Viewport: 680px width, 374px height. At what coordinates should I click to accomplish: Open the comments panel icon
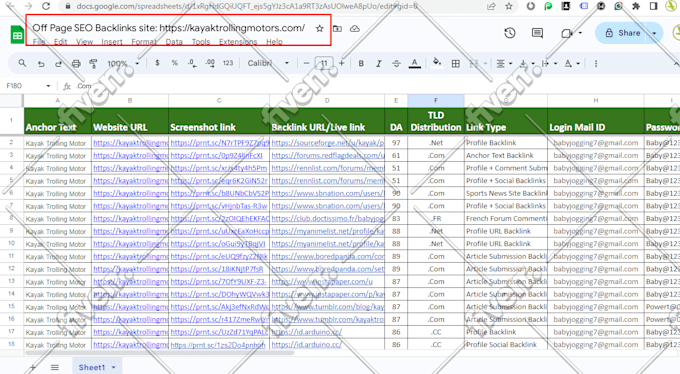537,33
